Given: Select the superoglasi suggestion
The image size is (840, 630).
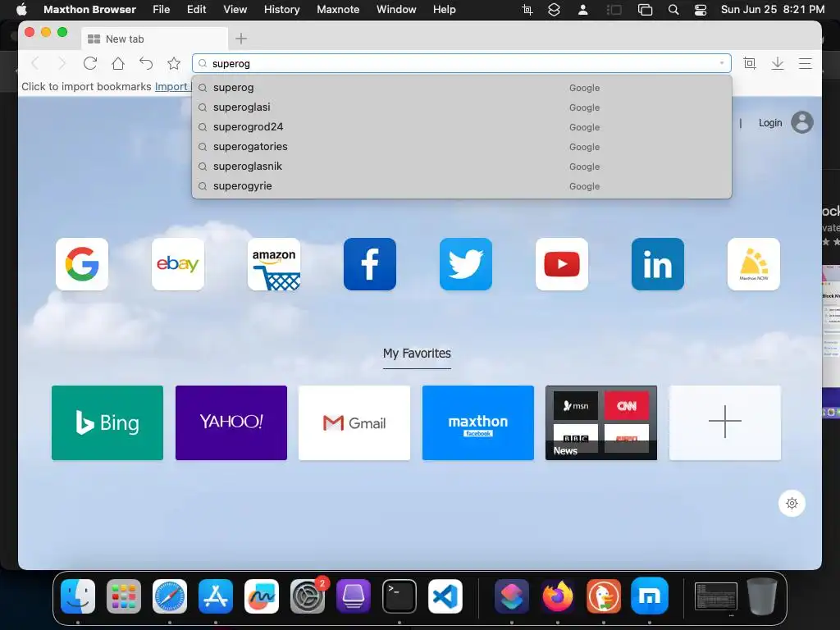Looking at the screenshot, I should pos(462,107).
